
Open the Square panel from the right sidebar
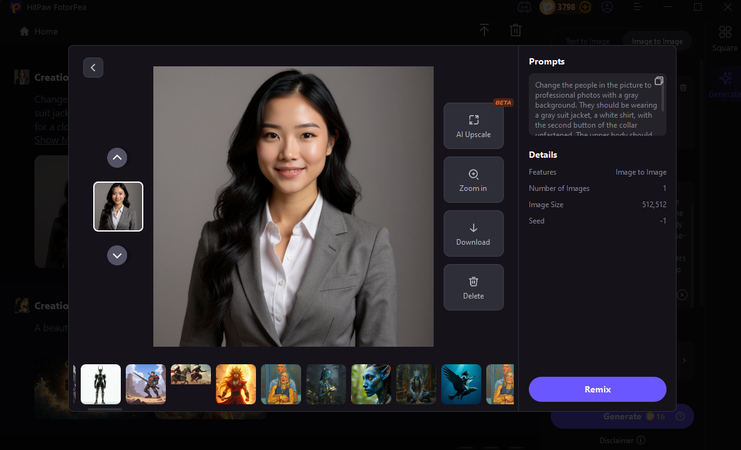(x=725, y=38)
